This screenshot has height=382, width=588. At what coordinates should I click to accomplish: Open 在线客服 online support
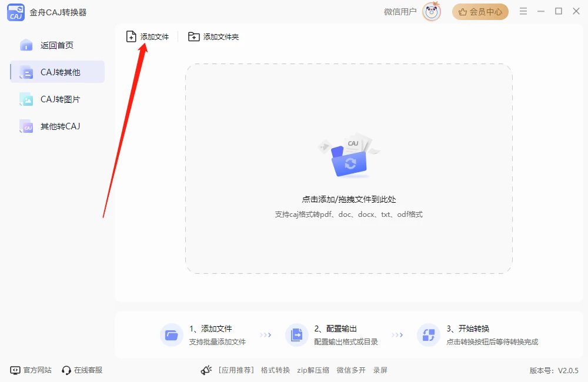tap(88, 370)
